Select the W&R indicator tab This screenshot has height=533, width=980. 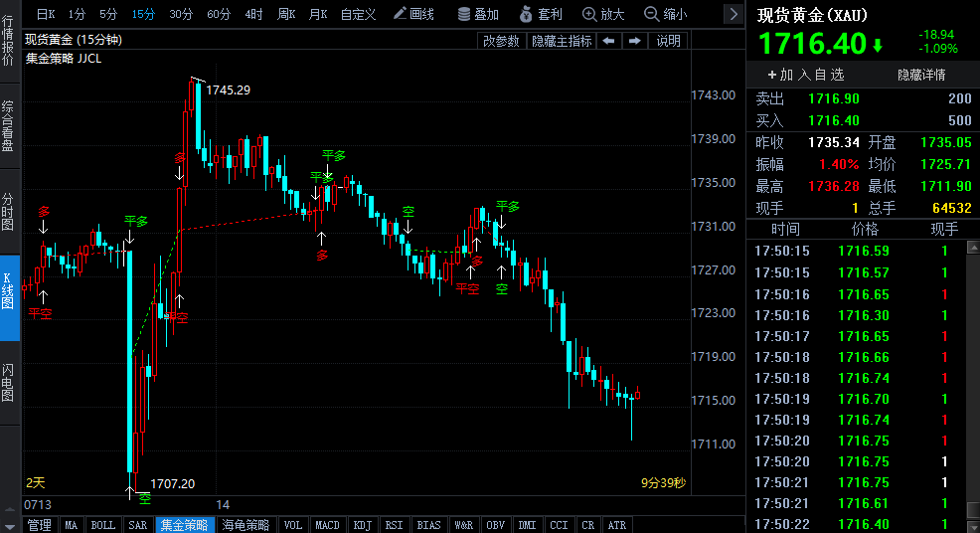(x=464, y=525)
